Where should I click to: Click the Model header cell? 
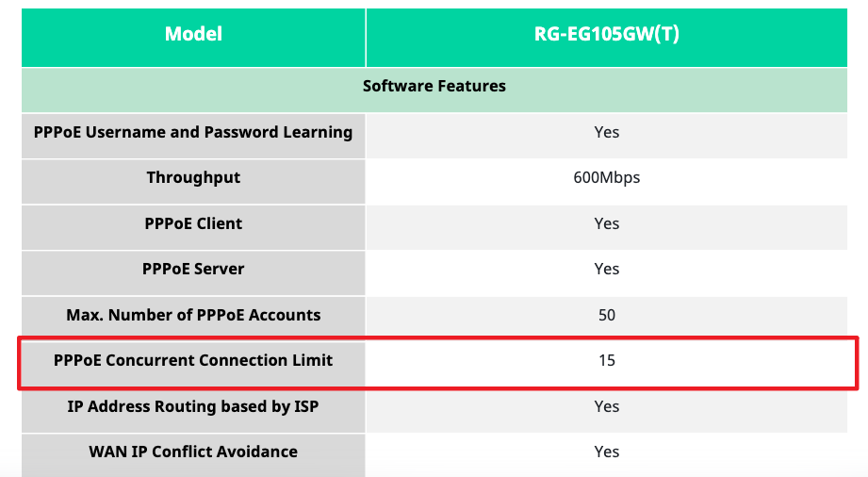(193, 37)
